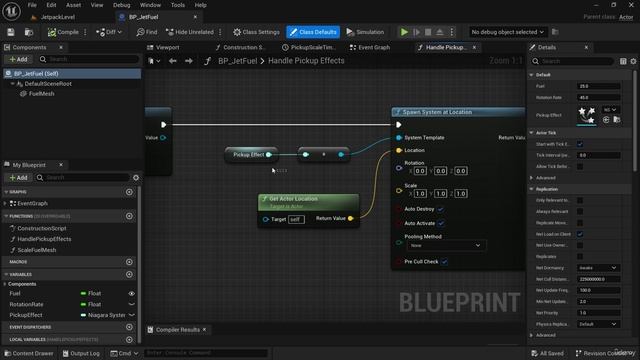The image size is (640, 360).
Task: Save the current blueprint asset
Action: click(x=11, y=32)
